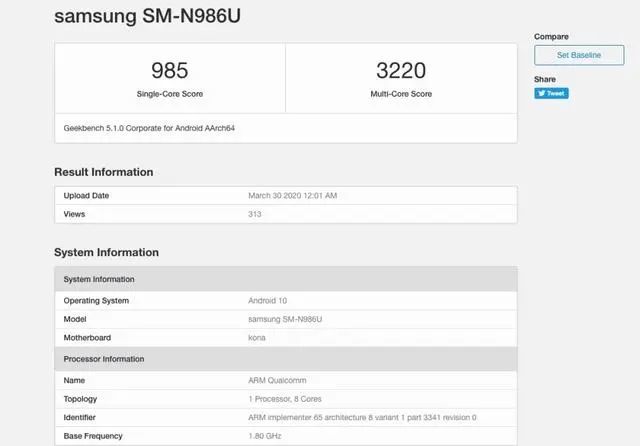Click the Share sidebar heading
The image size is (640, 446).
[545, 80]
